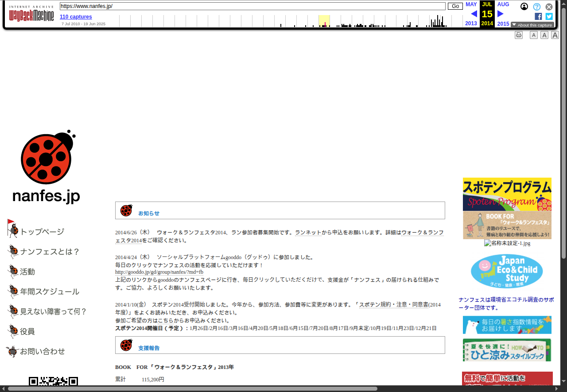This screenshot has height=392, width=567.
Task: Click the print page icon
Action: click(x=519, y=35)
